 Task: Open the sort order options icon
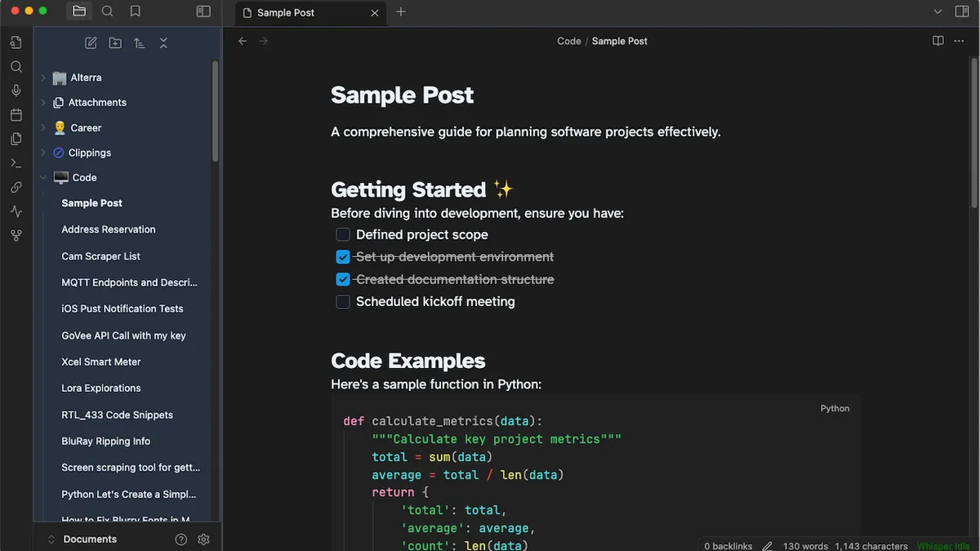pos(140,42)
